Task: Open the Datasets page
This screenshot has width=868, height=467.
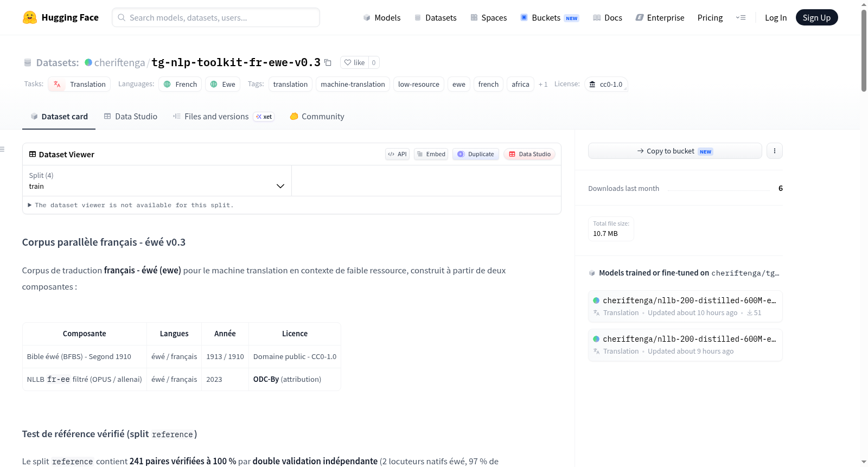Action: pos(436,17)
